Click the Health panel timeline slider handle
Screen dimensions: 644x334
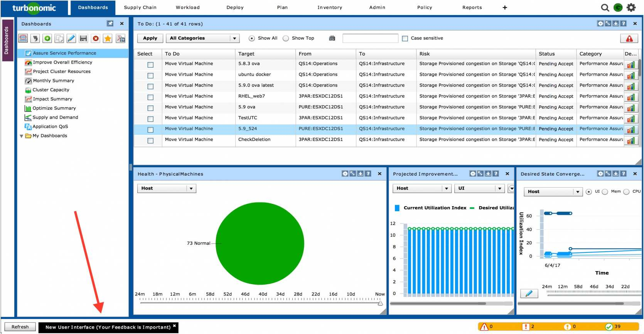point(380,303)
